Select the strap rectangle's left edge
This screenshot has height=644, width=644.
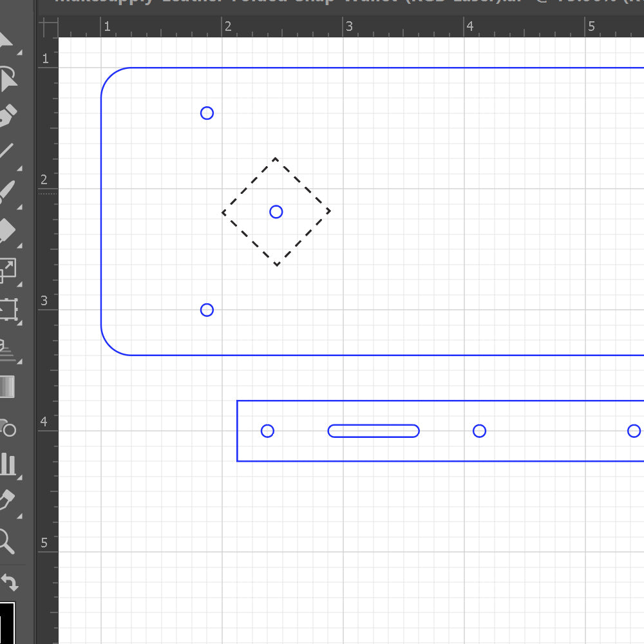237,431
